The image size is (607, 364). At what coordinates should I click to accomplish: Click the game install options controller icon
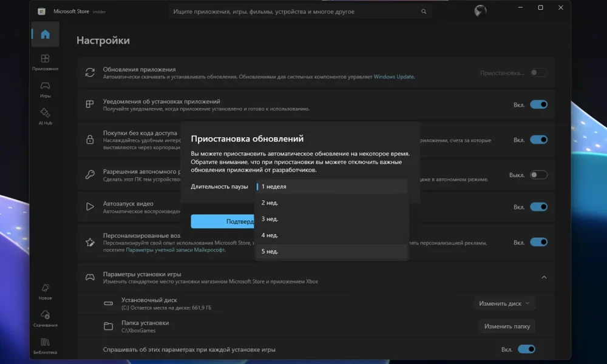[90, 277]
